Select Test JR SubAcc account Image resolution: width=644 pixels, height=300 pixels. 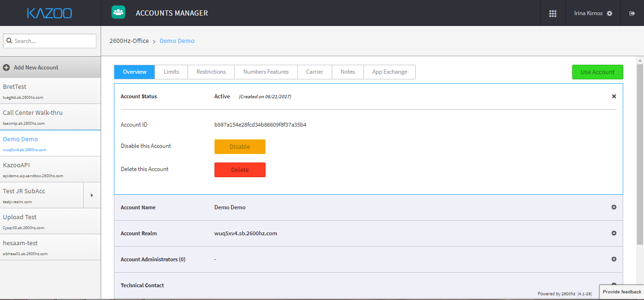(x=42, y=195)
